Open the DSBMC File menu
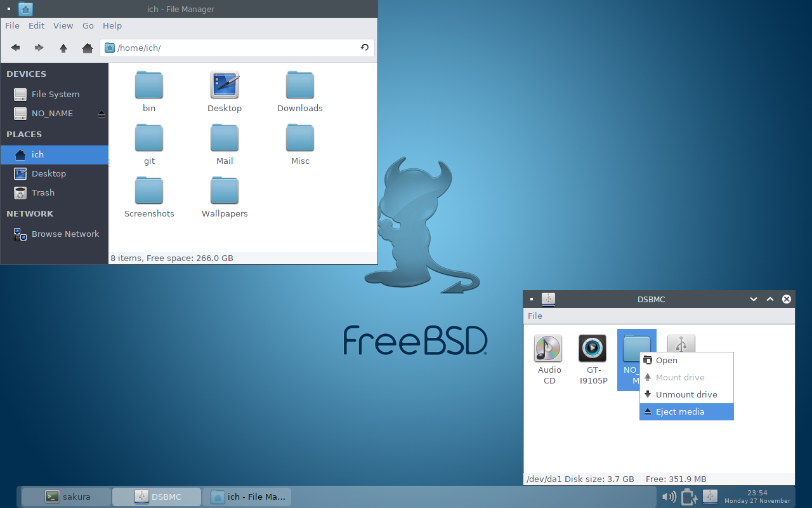The image size is (812, 508). click(535, 316)
